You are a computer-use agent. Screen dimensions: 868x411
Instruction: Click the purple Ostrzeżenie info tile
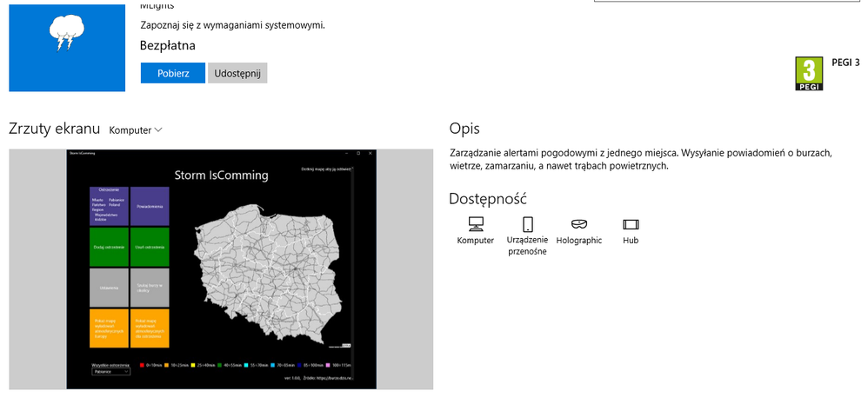[109, 207]
